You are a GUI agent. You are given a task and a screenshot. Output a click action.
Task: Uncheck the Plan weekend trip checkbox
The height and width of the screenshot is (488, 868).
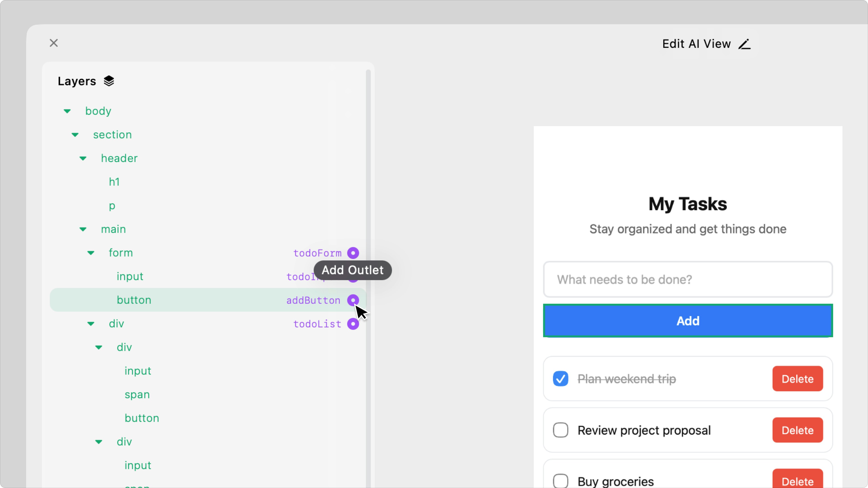560,379
